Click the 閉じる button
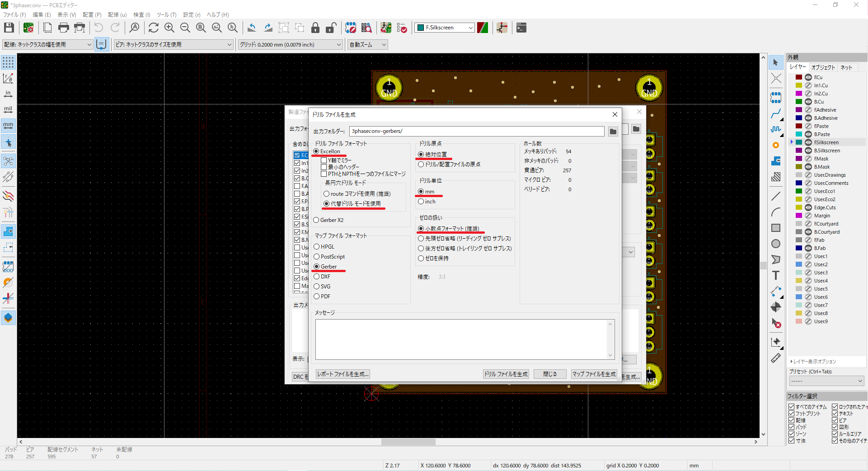 550,374
